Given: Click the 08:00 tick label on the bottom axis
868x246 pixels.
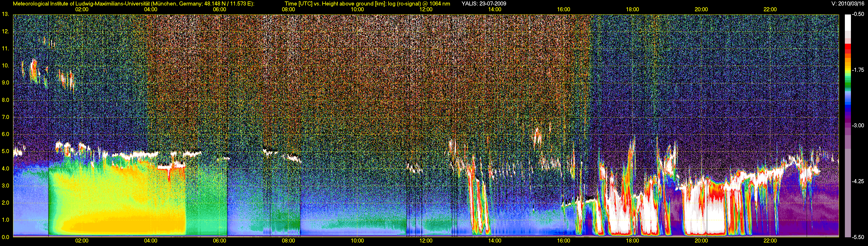Looking at the screenshot, I should (288, 241).
